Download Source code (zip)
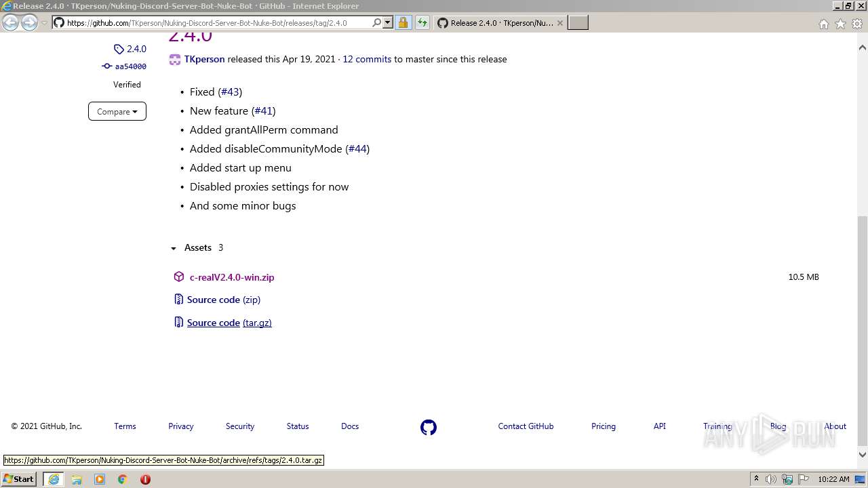 click(224, 300)
